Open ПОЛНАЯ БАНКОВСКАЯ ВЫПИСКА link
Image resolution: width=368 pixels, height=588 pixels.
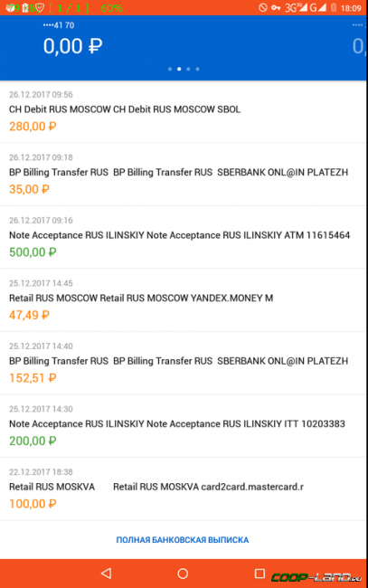(x=182, y=540)
